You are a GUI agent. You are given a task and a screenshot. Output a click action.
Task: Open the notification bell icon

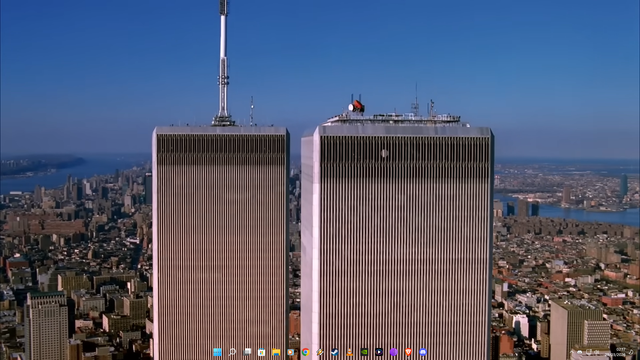click(631, 352)
